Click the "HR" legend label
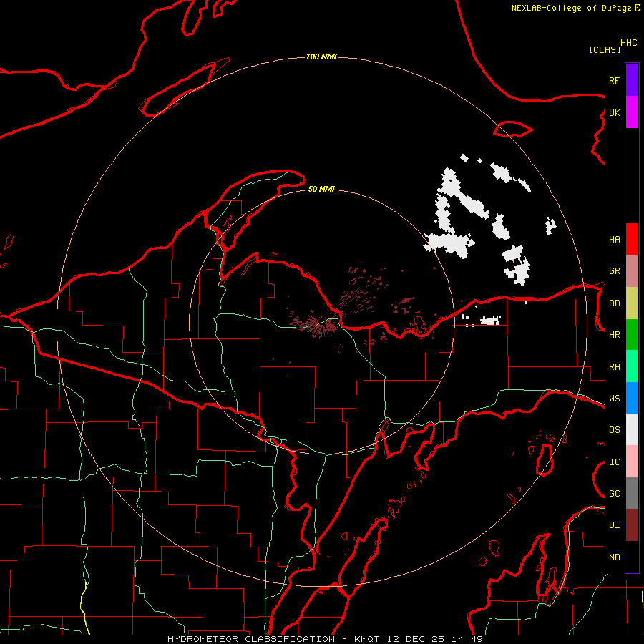Screen dimensions: 644x644 pos(614,335)
